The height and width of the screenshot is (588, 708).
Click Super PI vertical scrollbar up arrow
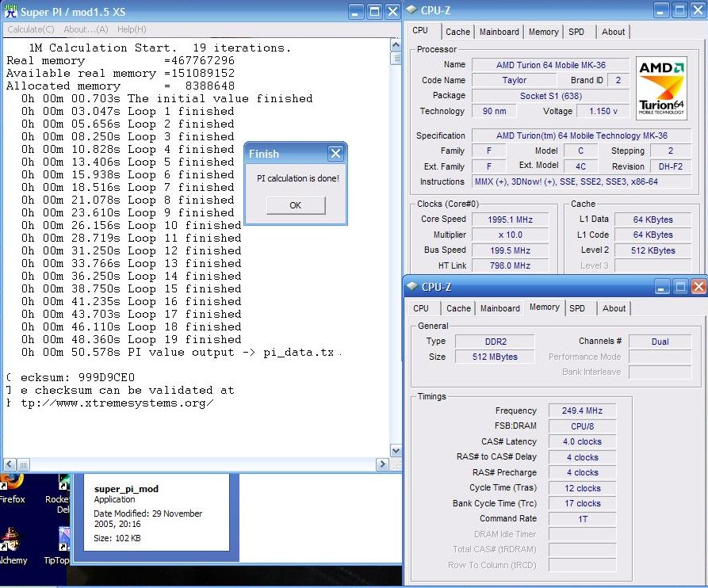[396, 44]
